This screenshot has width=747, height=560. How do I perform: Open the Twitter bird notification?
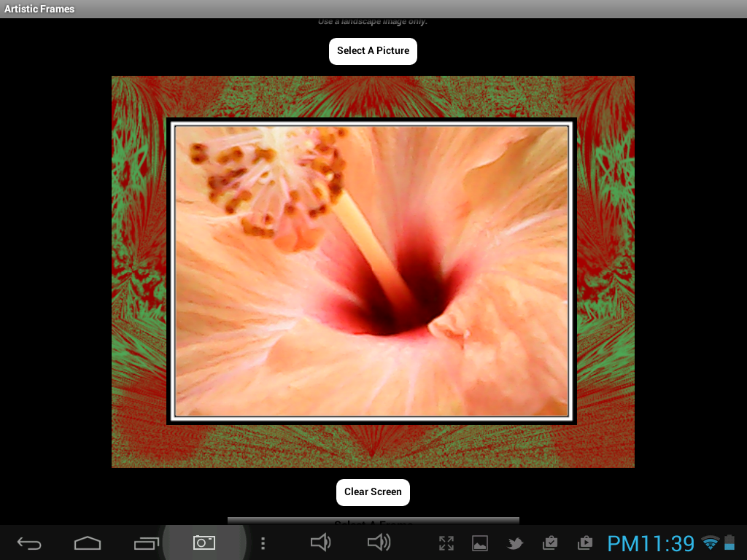pos(515,543)
